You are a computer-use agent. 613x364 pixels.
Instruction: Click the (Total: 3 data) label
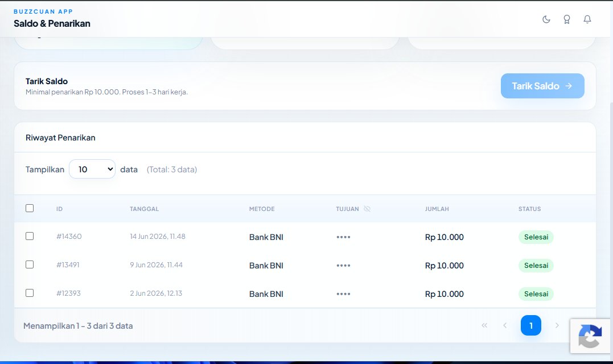(172, 169)
